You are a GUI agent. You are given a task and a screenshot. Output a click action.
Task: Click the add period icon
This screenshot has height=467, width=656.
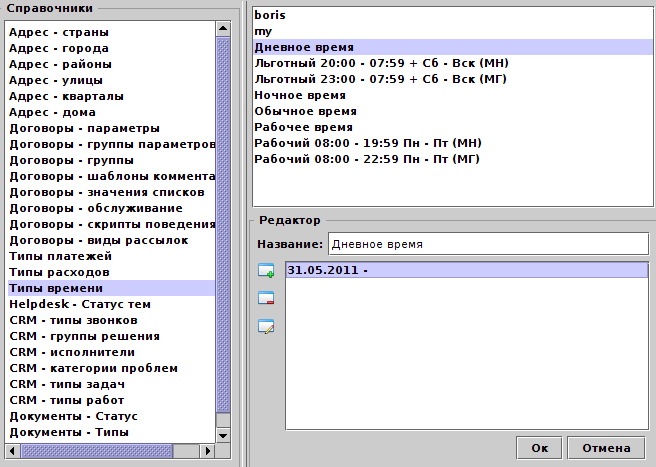[x=265, y=270]
